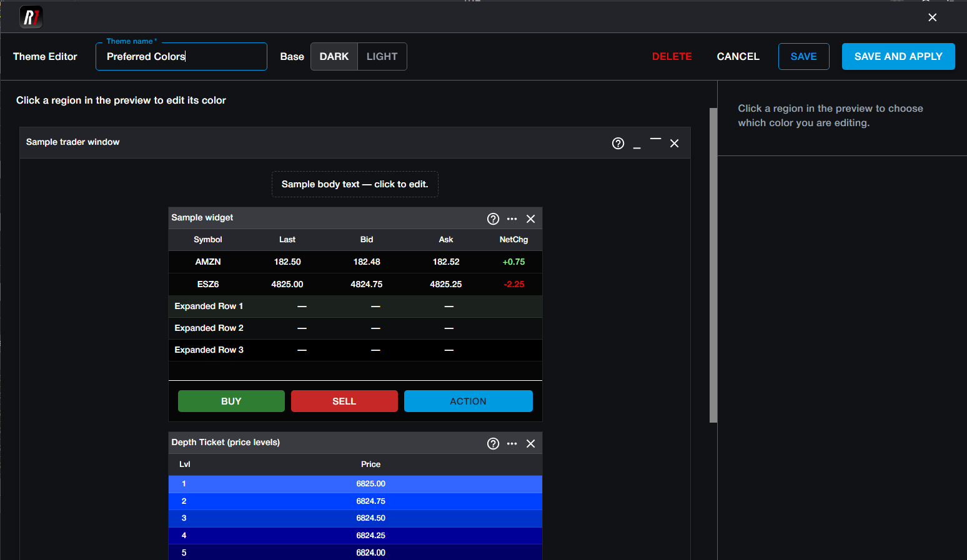Switch base theme to LIGHT

(x=382, y=57)
